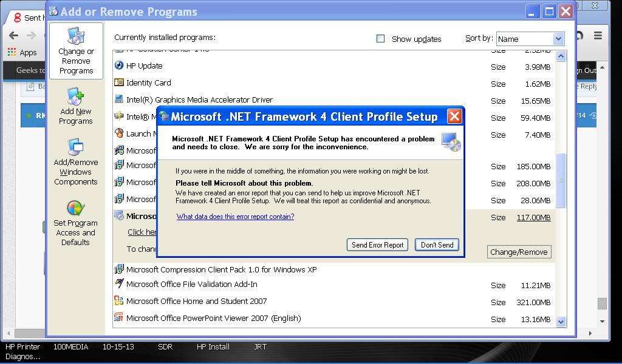Click the icon of the highlighted 117.00MB entry
The height and width of the screenshot is (364, 622).
tap(119, 216)
